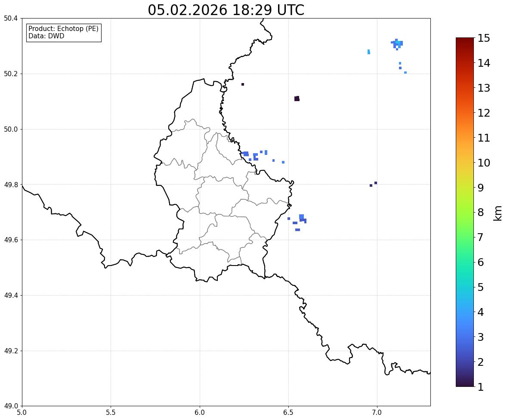Viewport: 507px width, 420px height.
Task: Click latitude axis label 49.2
Action: point(11,351)
